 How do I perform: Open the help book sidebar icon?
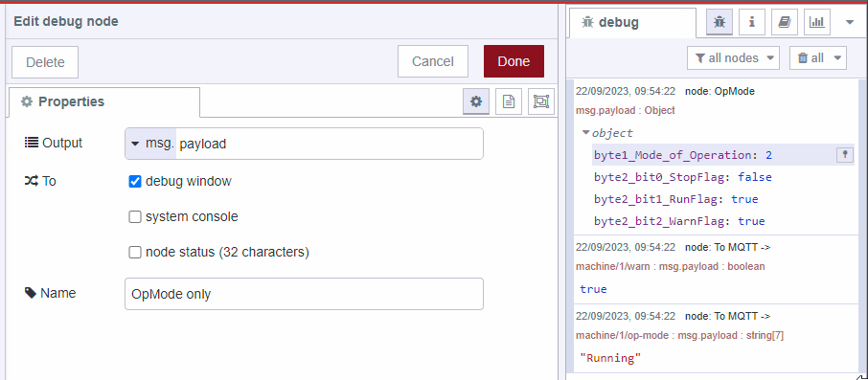[785, 22]
